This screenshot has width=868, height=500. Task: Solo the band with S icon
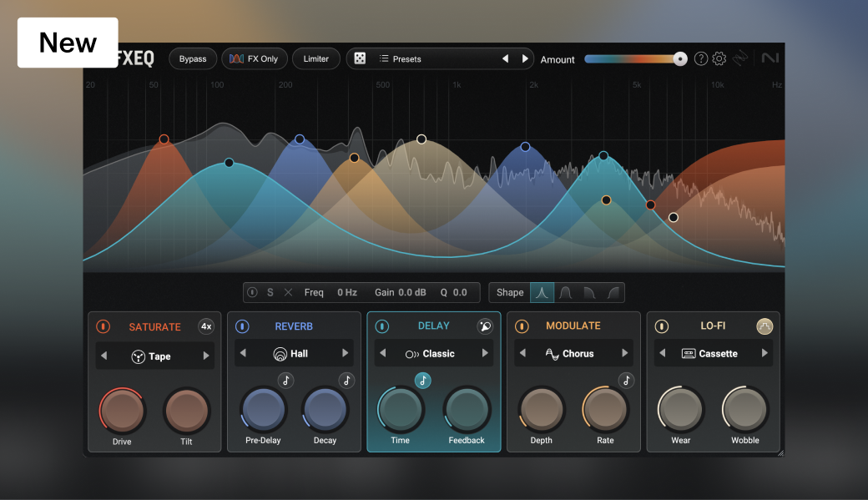click(270, 292)
